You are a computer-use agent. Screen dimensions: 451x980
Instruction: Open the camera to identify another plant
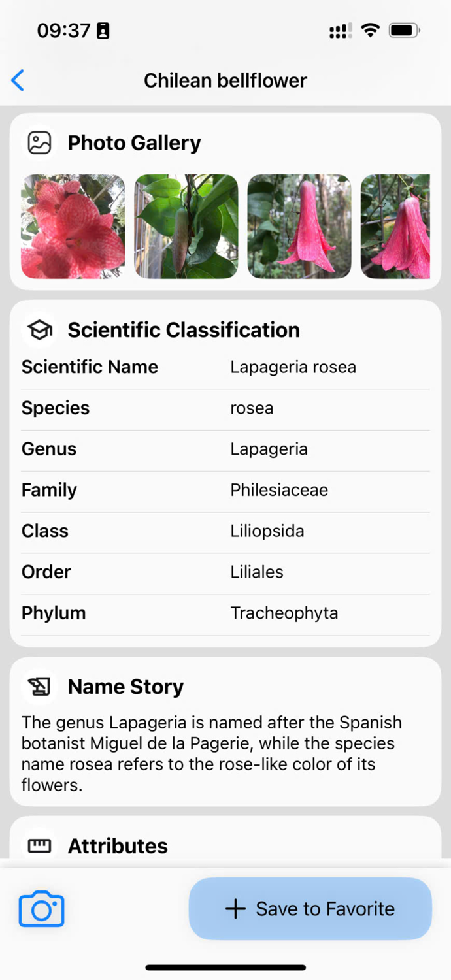[x=41, y=908]
